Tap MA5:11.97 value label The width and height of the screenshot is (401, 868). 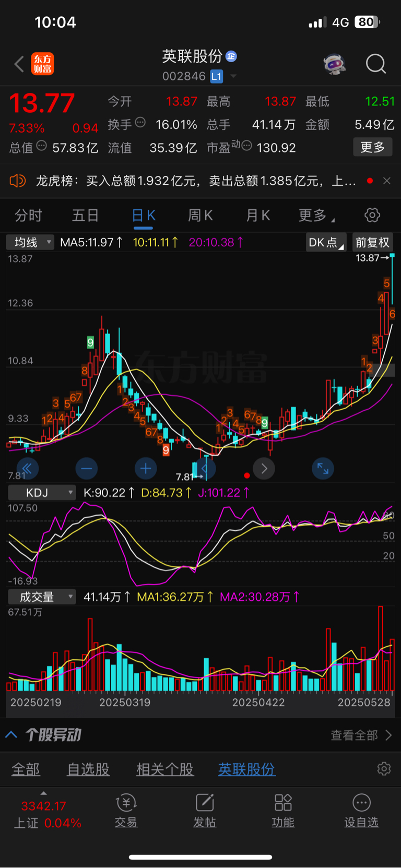pyautogui.click(x=92, y=242)
